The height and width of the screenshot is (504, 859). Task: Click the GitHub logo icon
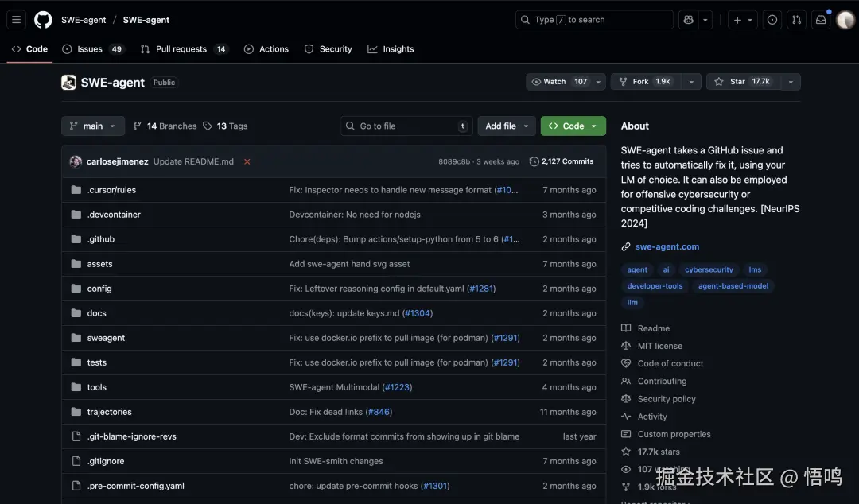tap(43, 20)
